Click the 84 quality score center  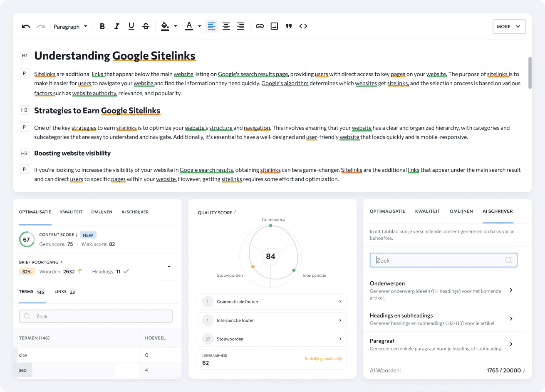click(x=271, y=256)
